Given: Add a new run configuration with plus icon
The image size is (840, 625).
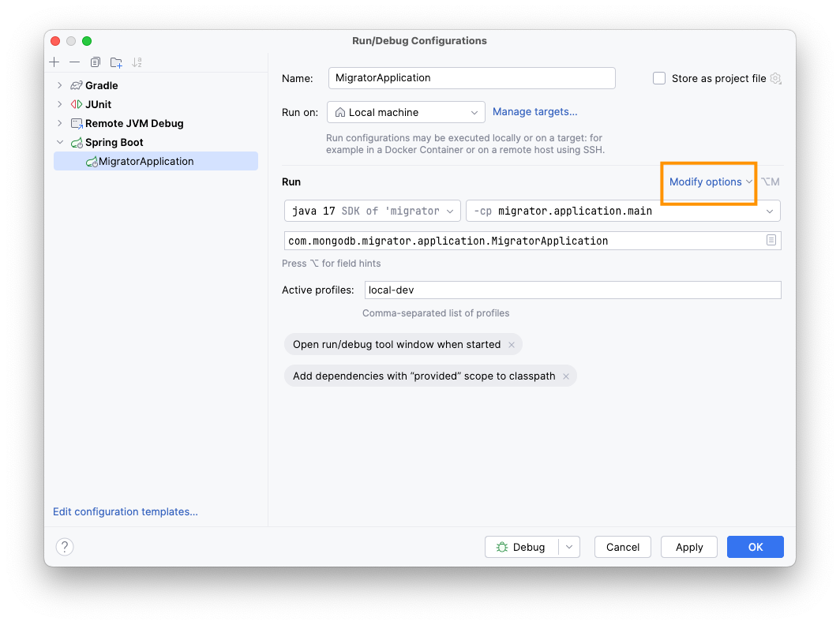Looking at the screenshot, I should [54, 62].
